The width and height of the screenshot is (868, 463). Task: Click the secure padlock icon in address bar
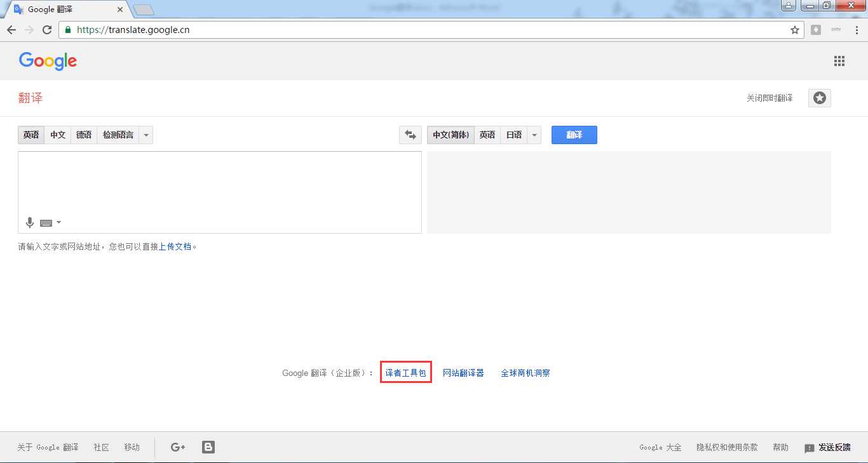click(x=68, y=30)
